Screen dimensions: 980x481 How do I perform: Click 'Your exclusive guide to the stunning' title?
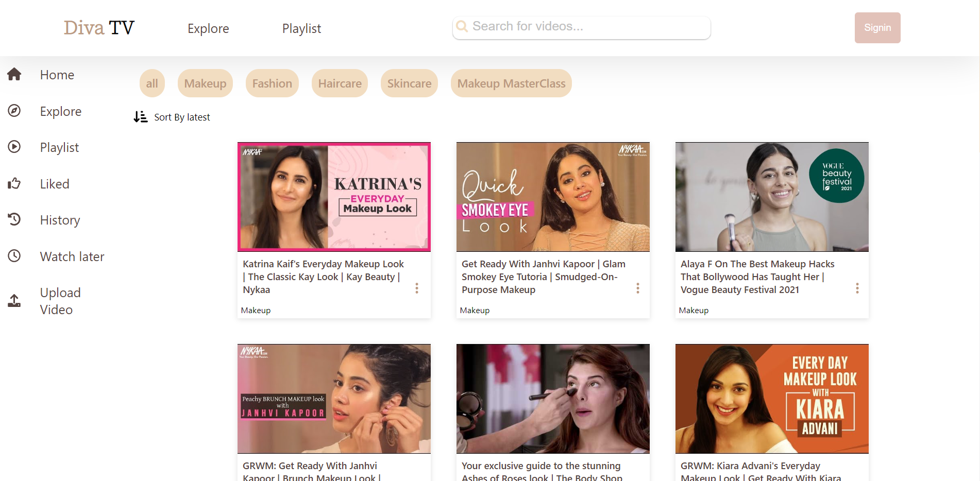tap(542, 472)
